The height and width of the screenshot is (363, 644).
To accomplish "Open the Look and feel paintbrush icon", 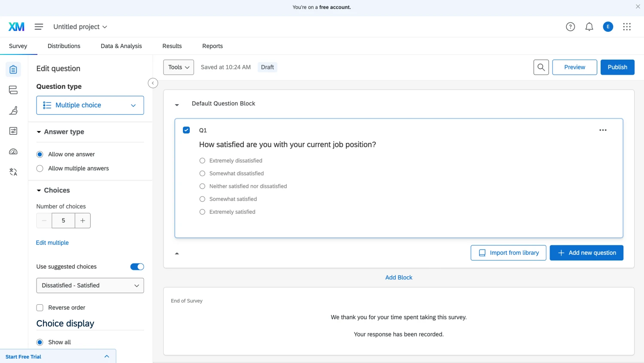I will [13, 110].
